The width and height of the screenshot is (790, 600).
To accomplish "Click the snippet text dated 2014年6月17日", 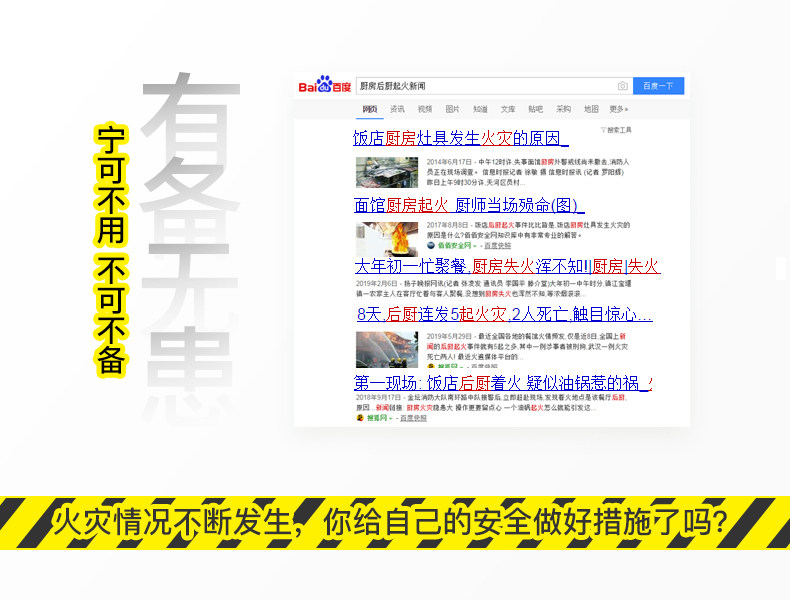I will (x=528, y=172).
